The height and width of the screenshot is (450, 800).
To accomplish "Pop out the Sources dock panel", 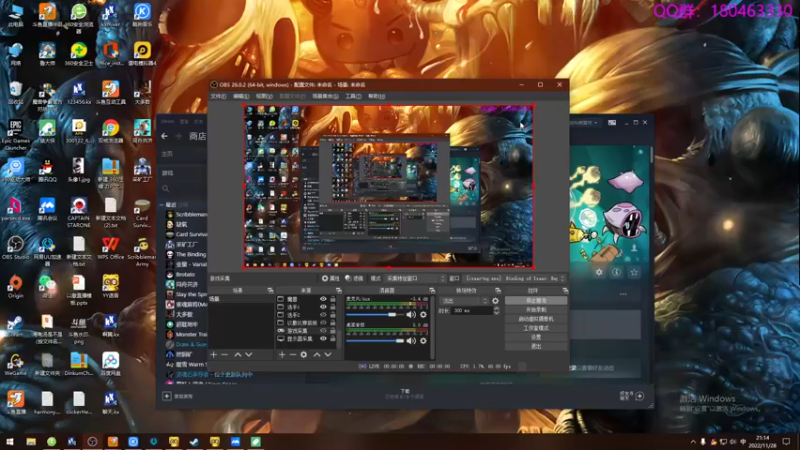I will pos(339,290).
